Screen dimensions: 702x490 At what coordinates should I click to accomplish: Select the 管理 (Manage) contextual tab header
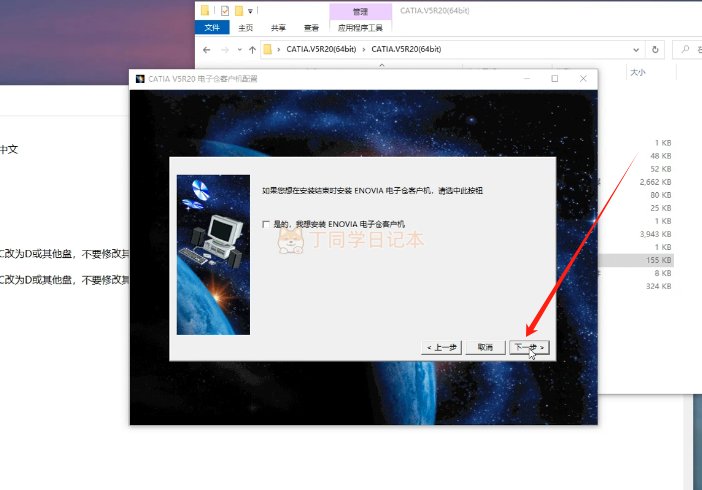359,11
